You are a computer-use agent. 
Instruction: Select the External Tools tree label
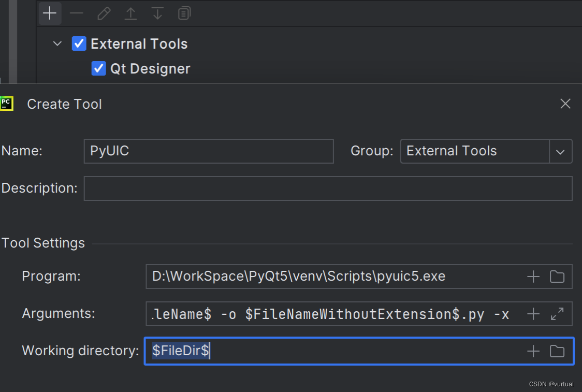tap(139, 44)
